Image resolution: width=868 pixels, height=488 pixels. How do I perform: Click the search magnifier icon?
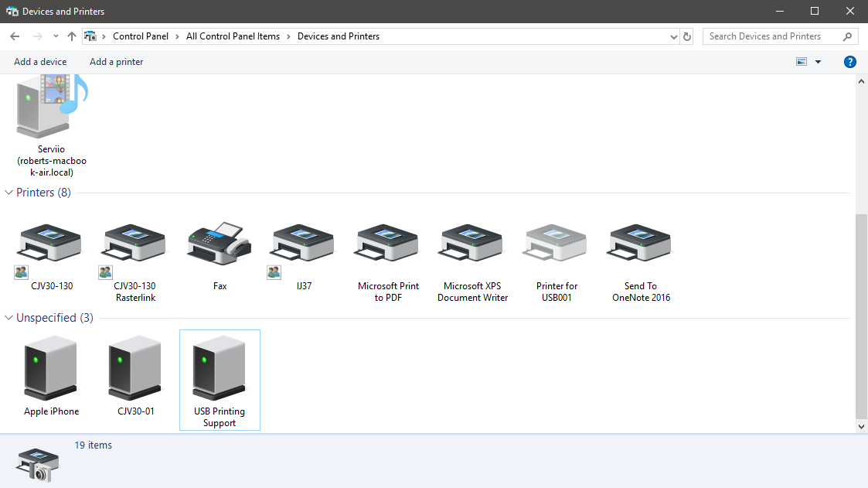click(847, 36)
